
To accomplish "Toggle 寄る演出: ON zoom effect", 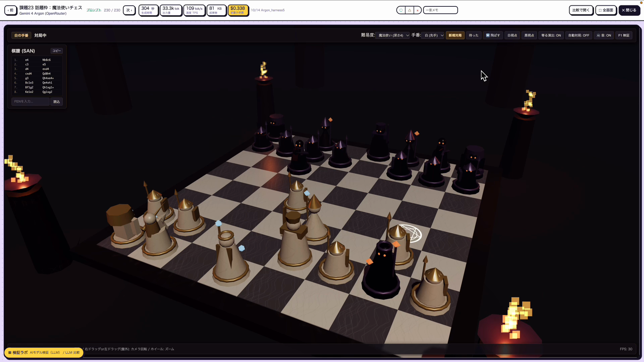I will click(x=551, y=35).
